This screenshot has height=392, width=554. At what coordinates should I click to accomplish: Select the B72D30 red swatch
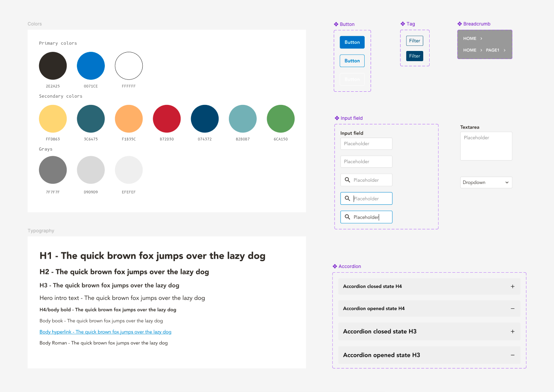(x=167, y=118)
